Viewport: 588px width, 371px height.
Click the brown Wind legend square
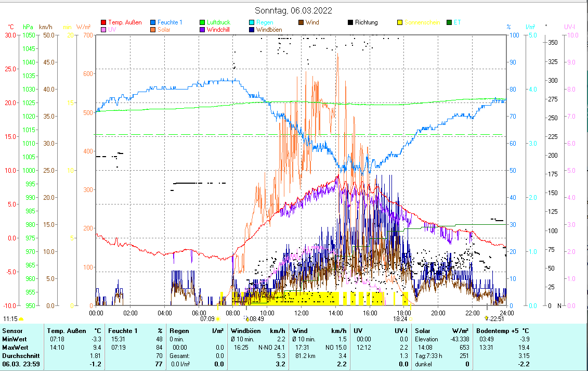[301, 22]
